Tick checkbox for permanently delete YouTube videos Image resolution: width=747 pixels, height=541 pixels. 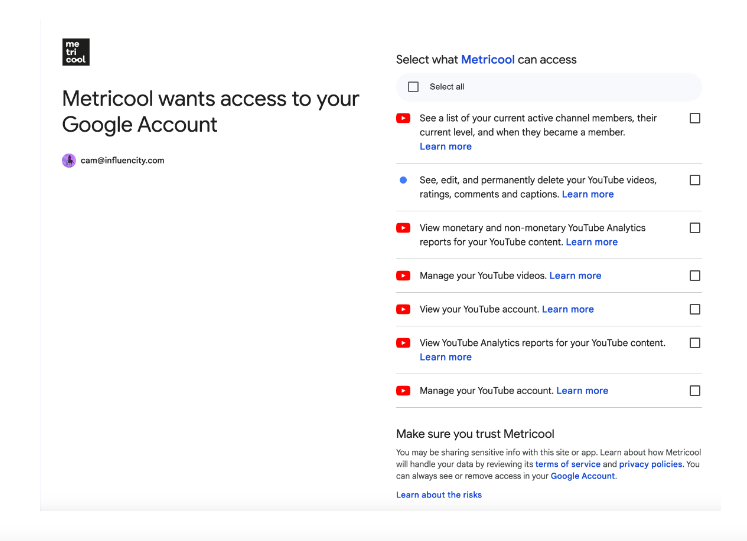pyautogui.click(x=695, y=180)
